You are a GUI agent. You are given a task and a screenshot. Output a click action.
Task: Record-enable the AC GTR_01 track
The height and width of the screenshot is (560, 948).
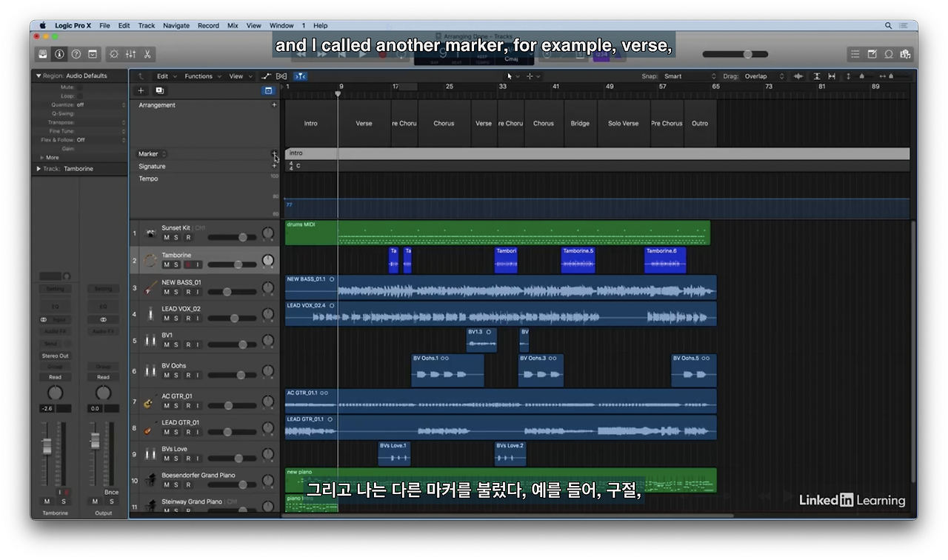coord(188,406)
